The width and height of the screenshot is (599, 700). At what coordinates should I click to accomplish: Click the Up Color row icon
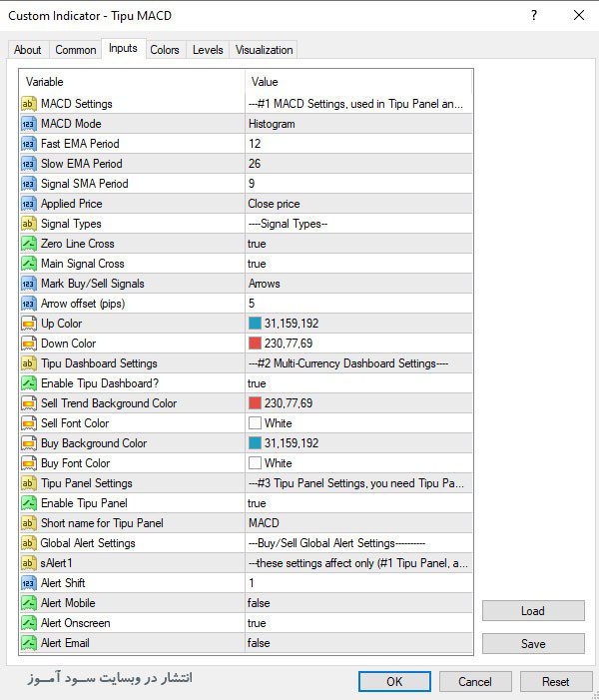coord(28,324)
